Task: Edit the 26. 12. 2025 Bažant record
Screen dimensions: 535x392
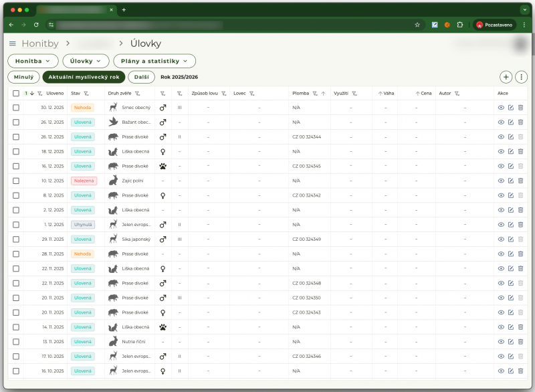Action: pyautogui.click(x=511, y=122)
